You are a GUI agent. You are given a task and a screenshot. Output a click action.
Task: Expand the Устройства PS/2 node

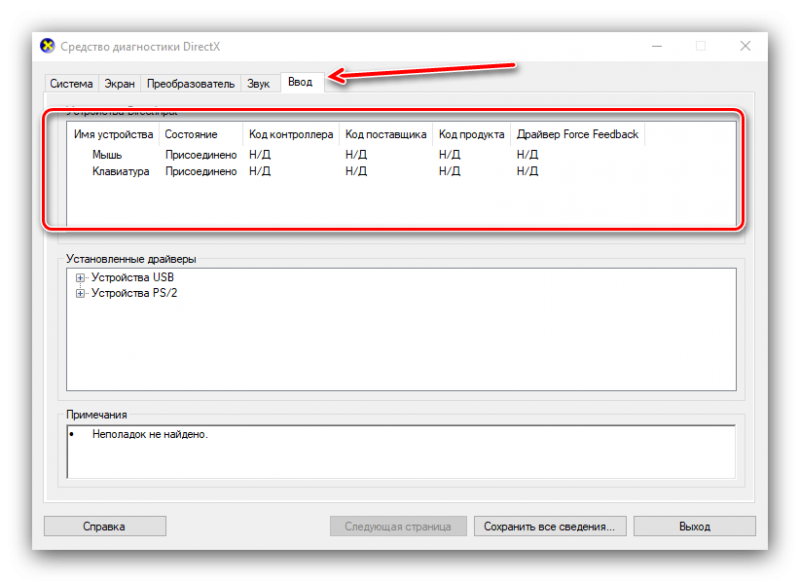tap(80, 294)
